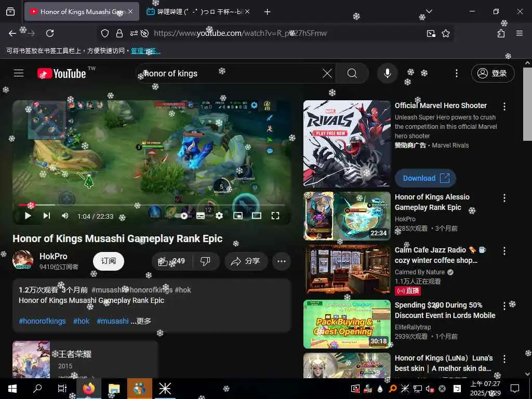The width and height of the screenshot is (532, 399).
Task: Open Windows taskbar search
Action: coord(37,389)
